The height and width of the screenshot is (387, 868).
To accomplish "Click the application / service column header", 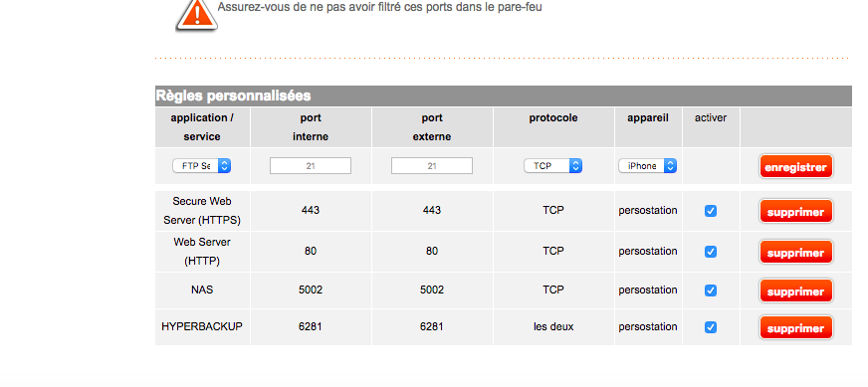I will pos(202,127).
